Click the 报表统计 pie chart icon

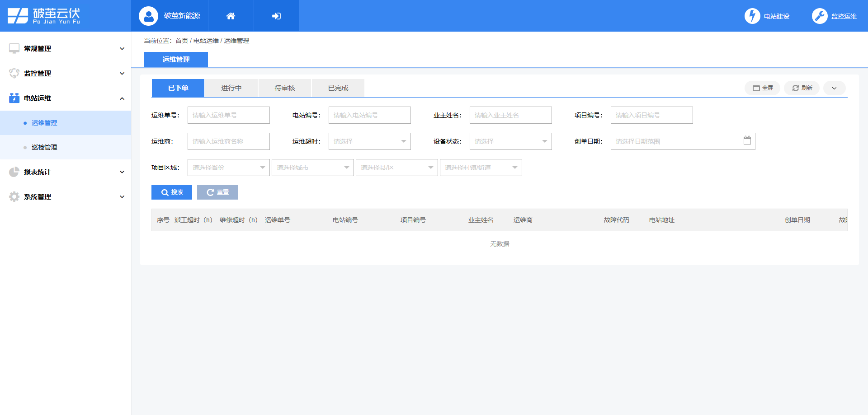point(14,172)
